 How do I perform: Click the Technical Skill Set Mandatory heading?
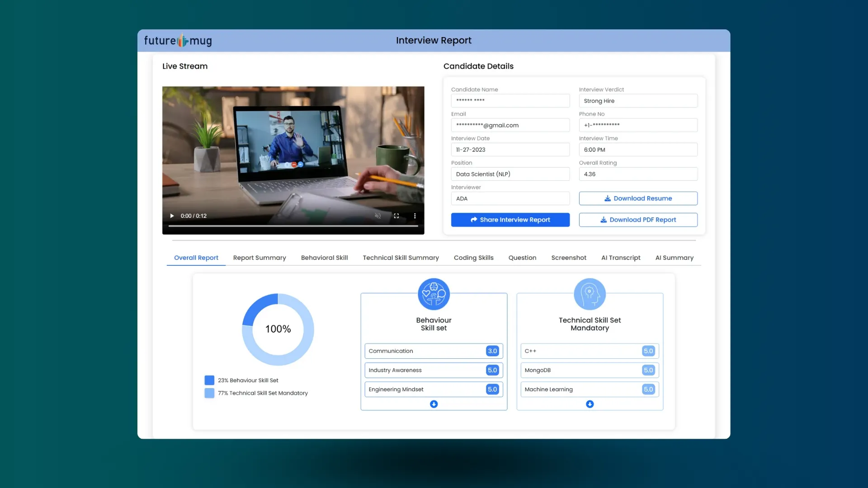point(590,324)
